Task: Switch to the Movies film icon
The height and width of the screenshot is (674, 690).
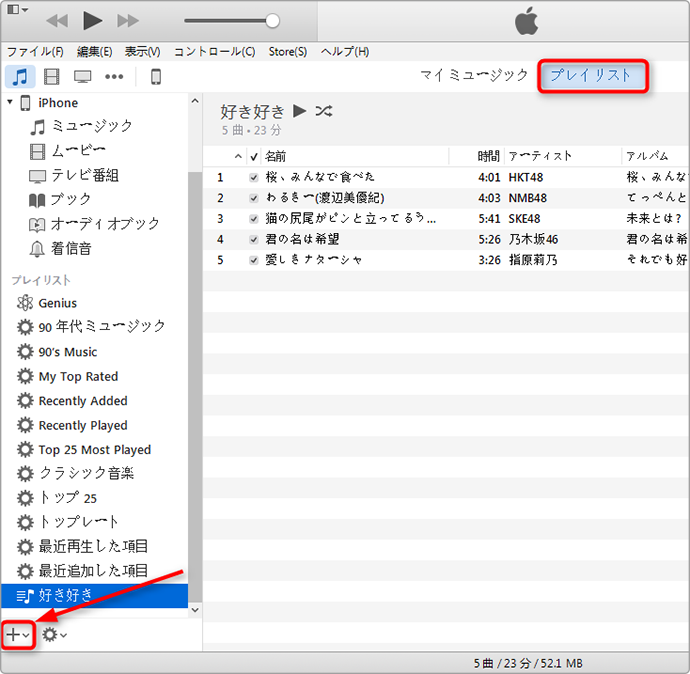Action: pos(51,77)
